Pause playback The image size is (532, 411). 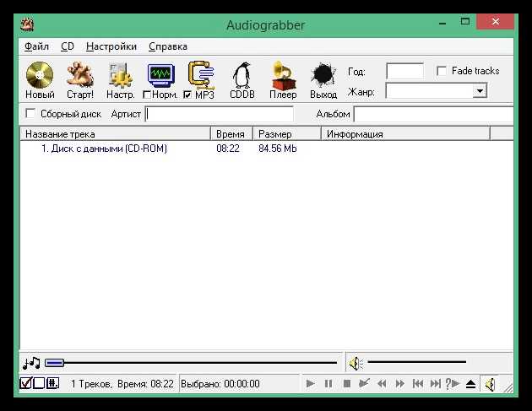tap(328, 384)
